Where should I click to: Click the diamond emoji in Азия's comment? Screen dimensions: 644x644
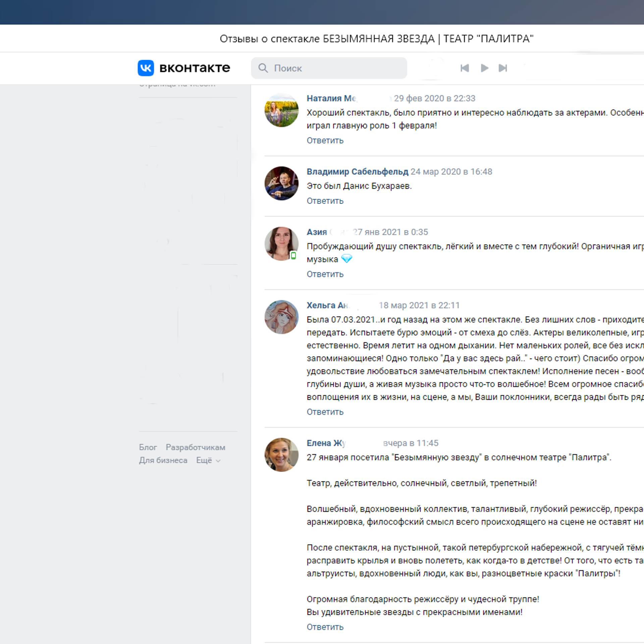[x=347, y=259]
